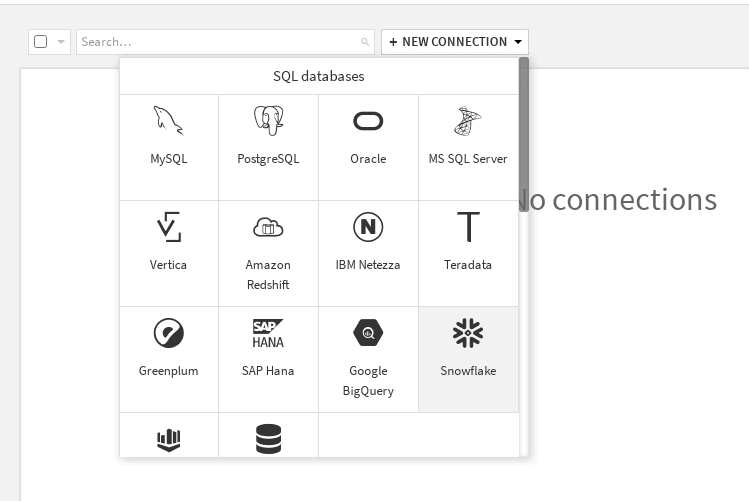The width and height of the screenshot is (749, 501).
Task: Click the SQL databases section header
Action: [x=319, y=76]
